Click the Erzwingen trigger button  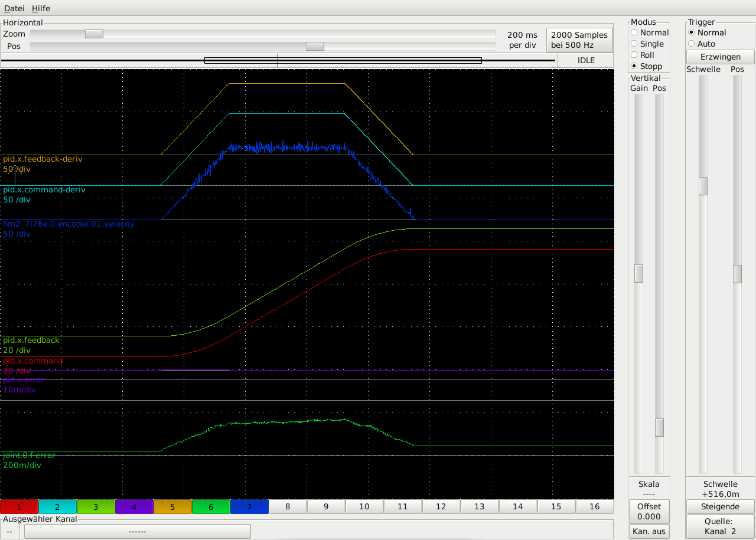[x=720, y=57]
